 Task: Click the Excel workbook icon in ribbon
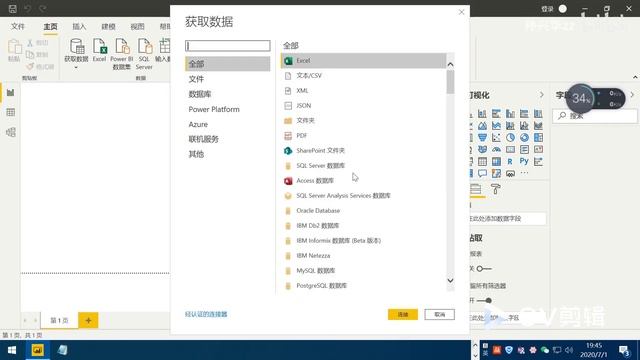pos(99,46)
